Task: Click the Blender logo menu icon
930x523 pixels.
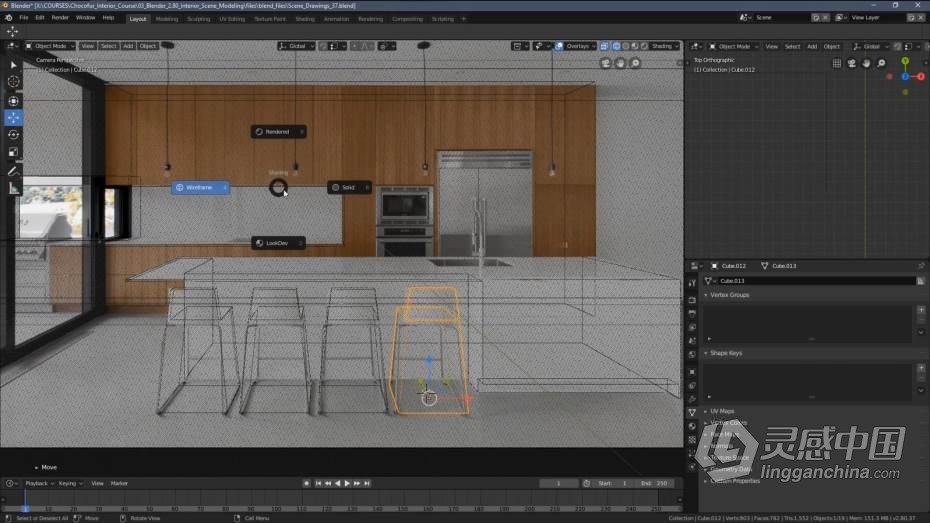Action: pos(8,18)
